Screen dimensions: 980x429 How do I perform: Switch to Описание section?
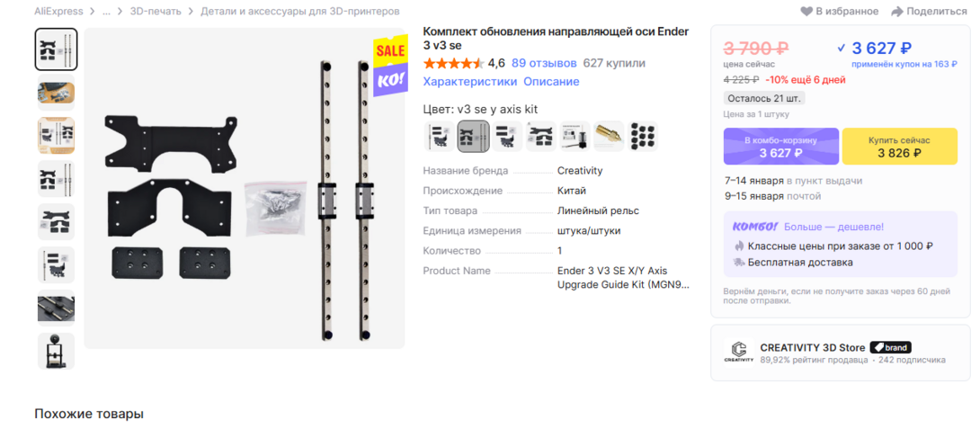pyautogui.click(x=551, y=82)
